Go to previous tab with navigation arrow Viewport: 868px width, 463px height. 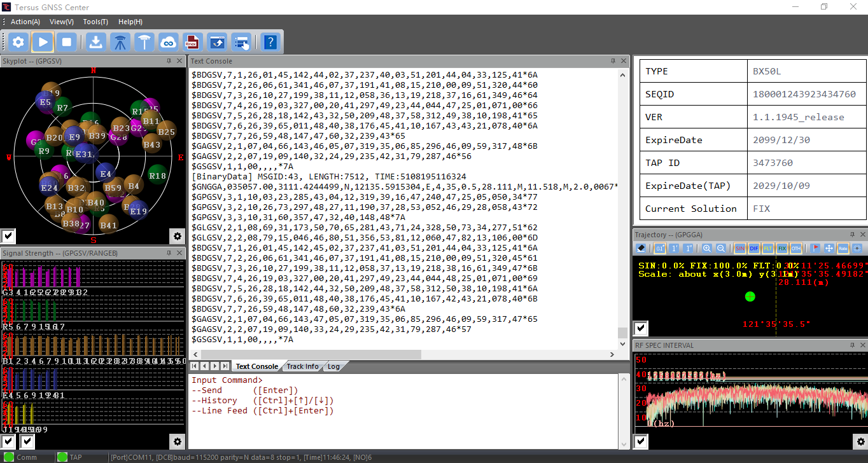205,366
